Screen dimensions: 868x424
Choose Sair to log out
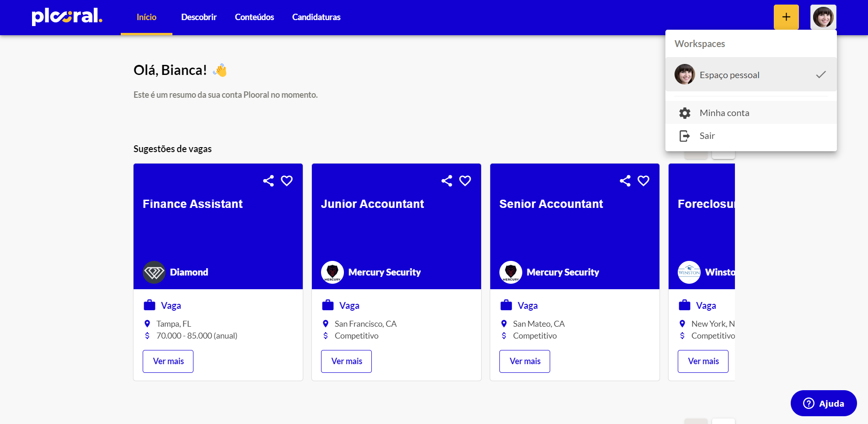click(x=751, y=136)
